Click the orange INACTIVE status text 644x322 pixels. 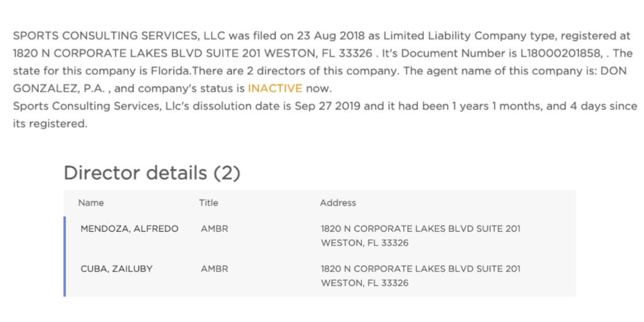pyautogui.click(x=275, y=88)
